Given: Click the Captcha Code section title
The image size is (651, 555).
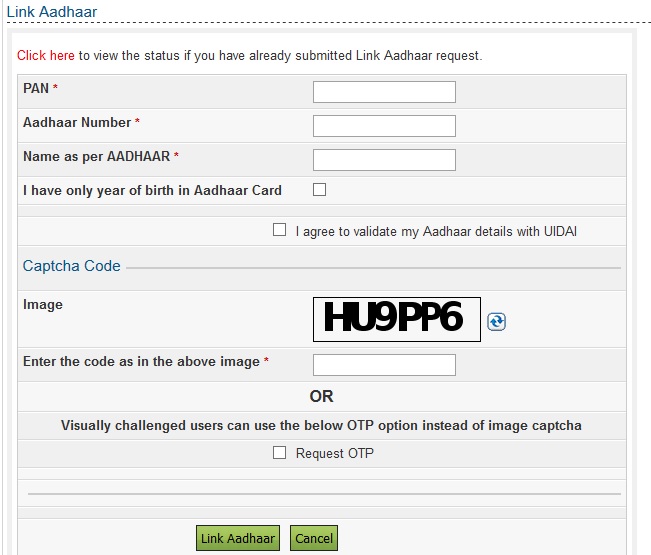Looking at the screenshot, I should [72, 266].
